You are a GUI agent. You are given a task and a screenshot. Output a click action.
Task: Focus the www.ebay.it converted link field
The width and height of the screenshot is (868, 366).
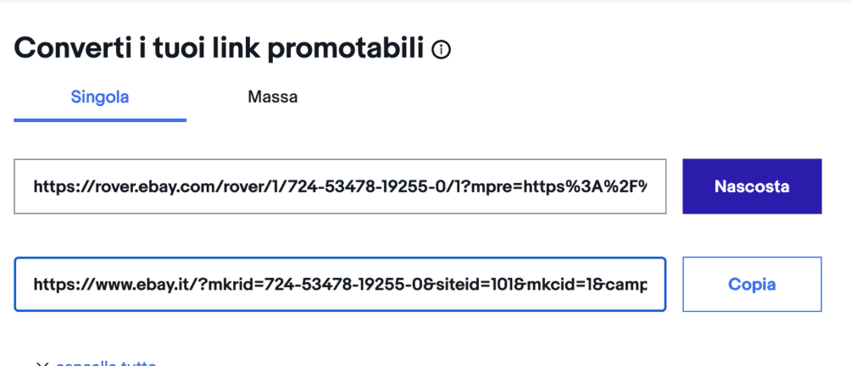(x=340, y=284)
